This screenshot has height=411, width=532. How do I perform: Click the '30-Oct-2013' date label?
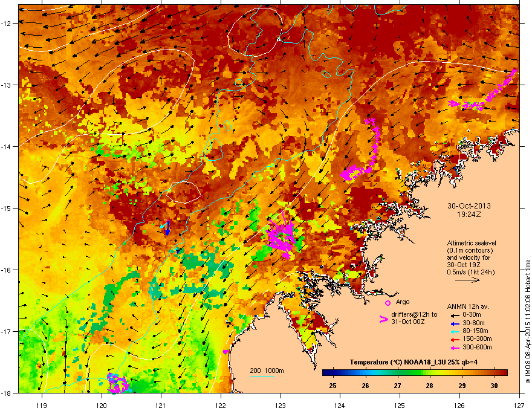click(x=469, y=206)
